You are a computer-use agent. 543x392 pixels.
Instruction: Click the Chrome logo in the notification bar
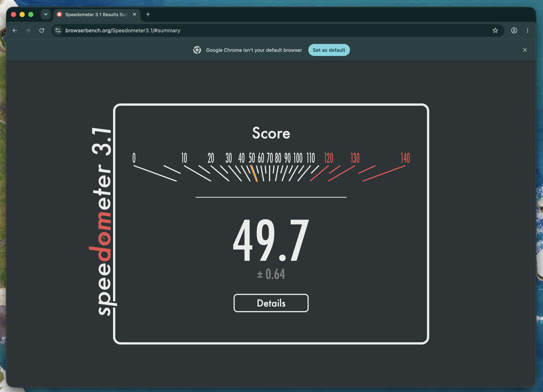tap(197, 50)
